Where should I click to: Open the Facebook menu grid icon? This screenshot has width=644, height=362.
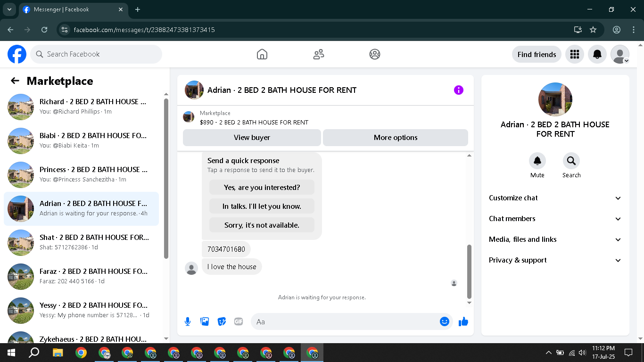click(x=574, y=54)
